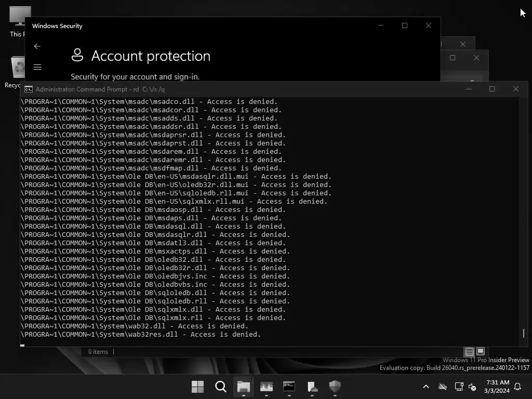Switch File Explorer to large thumbnails view
Screen dimensions: 532x399
click(481, 351)
